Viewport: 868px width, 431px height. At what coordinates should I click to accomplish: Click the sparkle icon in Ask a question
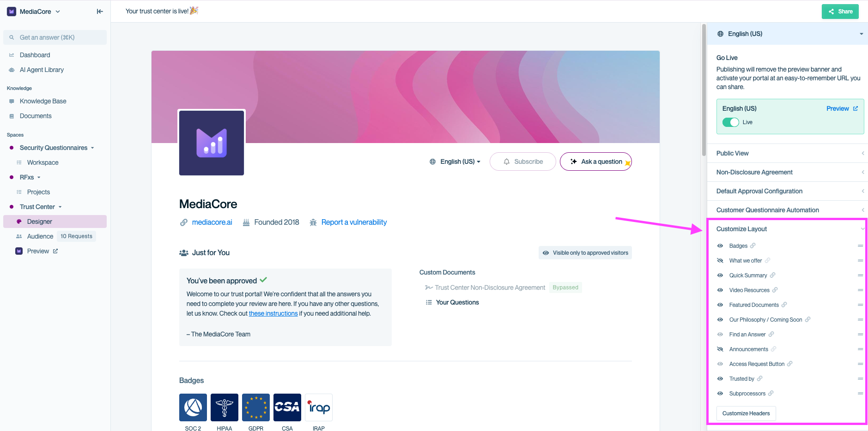573,162
